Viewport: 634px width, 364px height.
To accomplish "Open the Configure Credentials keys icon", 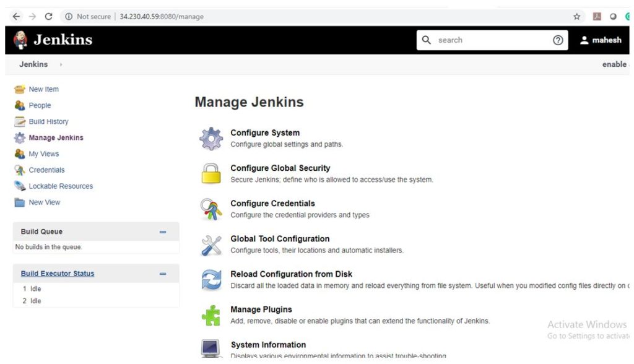I will point(211,209).
